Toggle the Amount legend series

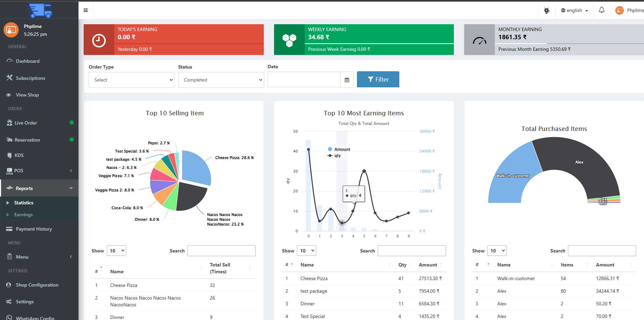coord(339,149)
